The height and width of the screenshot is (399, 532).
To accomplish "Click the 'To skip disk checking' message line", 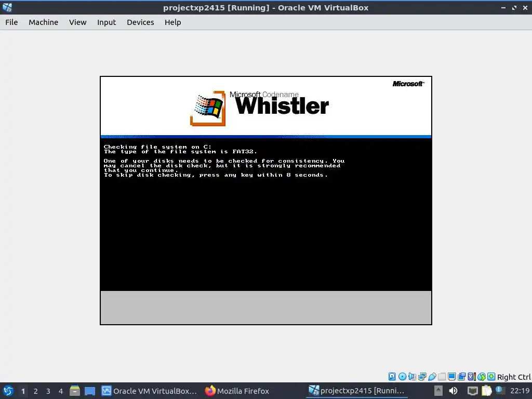I will 216,175.
